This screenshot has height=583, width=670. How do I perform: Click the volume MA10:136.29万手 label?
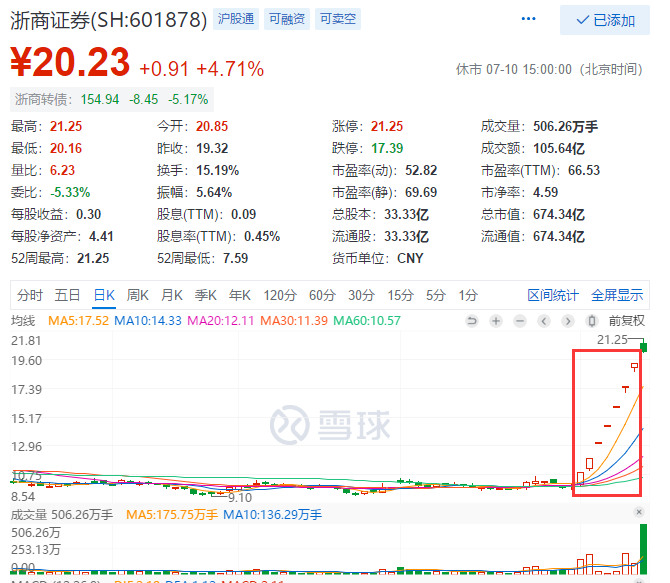[273, 515]
